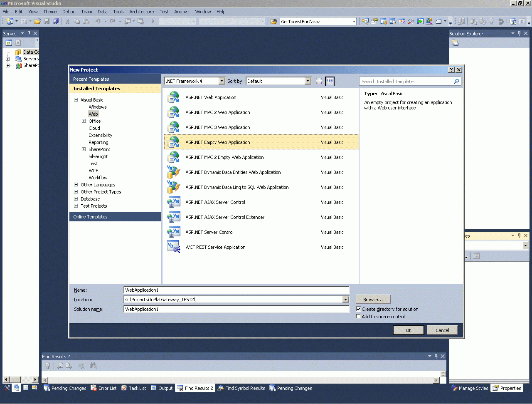Click the Toolbox icon tab at bottom left

pos(7,388)
